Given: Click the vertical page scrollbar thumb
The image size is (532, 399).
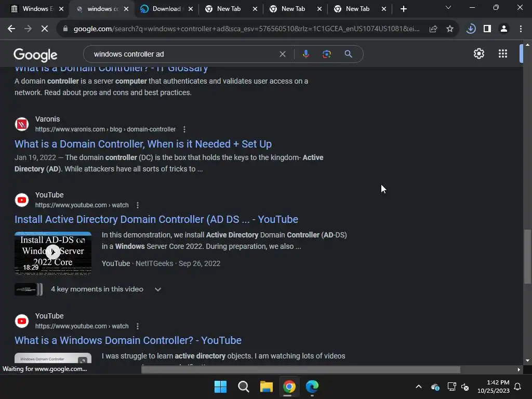Looking at the screenshot, I should (x=527, y=257).
